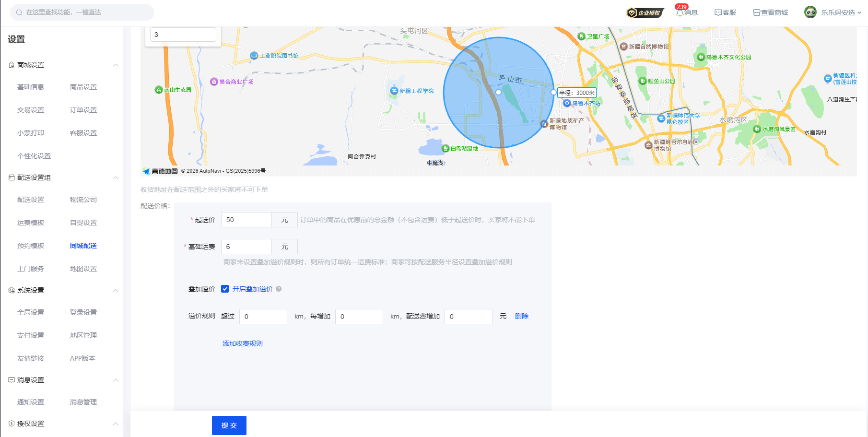868x437 pixels.
Task: Click the help icon next to 开启叠加溢价
Action: point(279,289)
